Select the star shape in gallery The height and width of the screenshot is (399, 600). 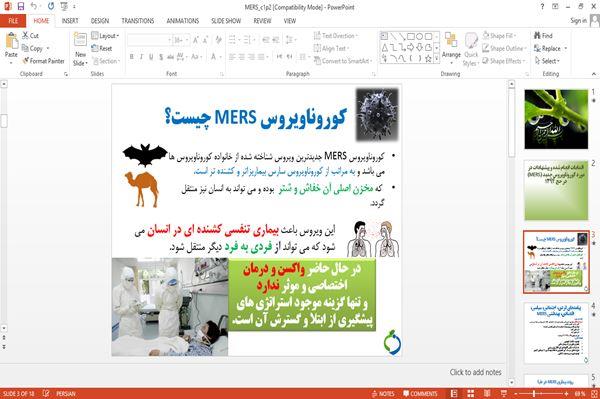pos(429,59)
